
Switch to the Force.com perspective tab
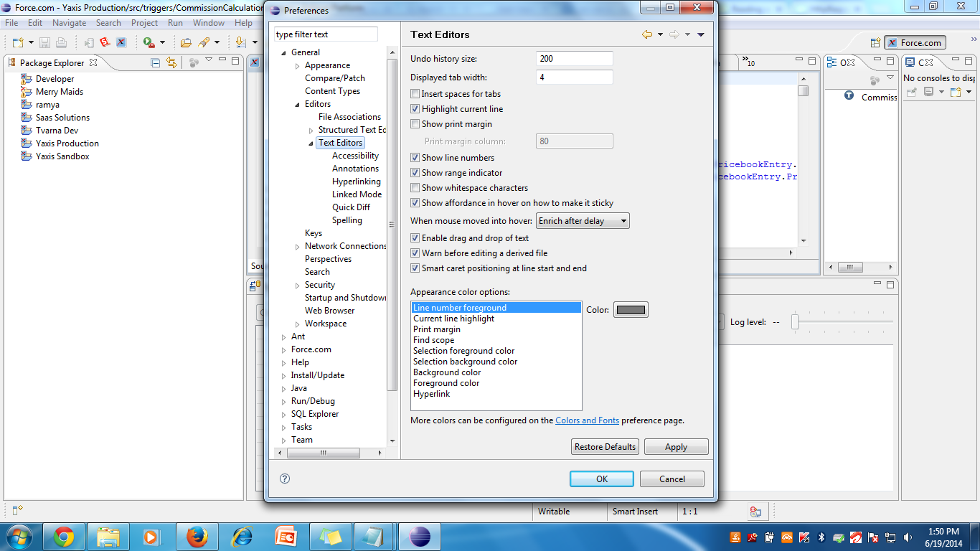coord(915,42)
